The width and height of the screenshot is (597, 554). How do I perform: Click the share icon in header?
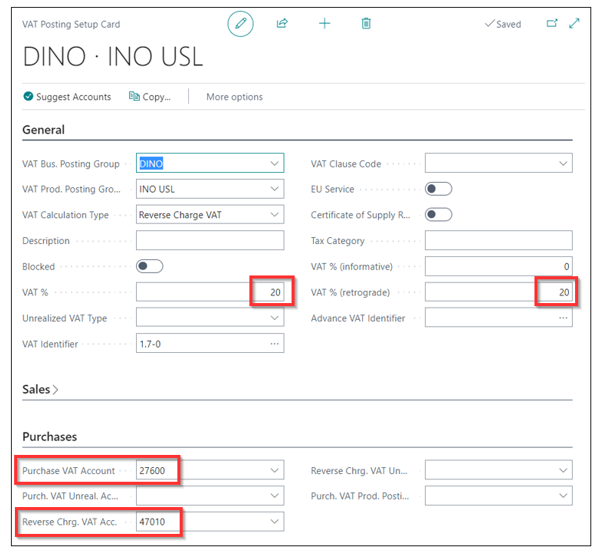click(x=282, y=24)
